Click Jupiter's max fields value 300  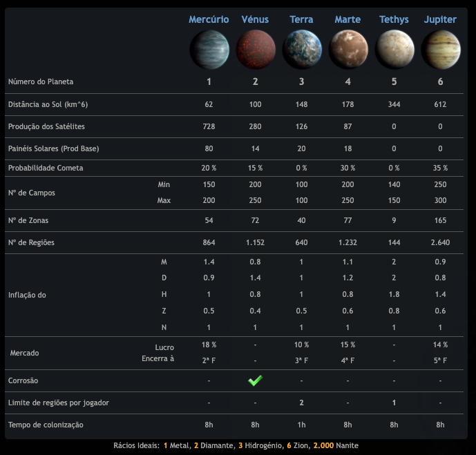(x=440, y=200)
